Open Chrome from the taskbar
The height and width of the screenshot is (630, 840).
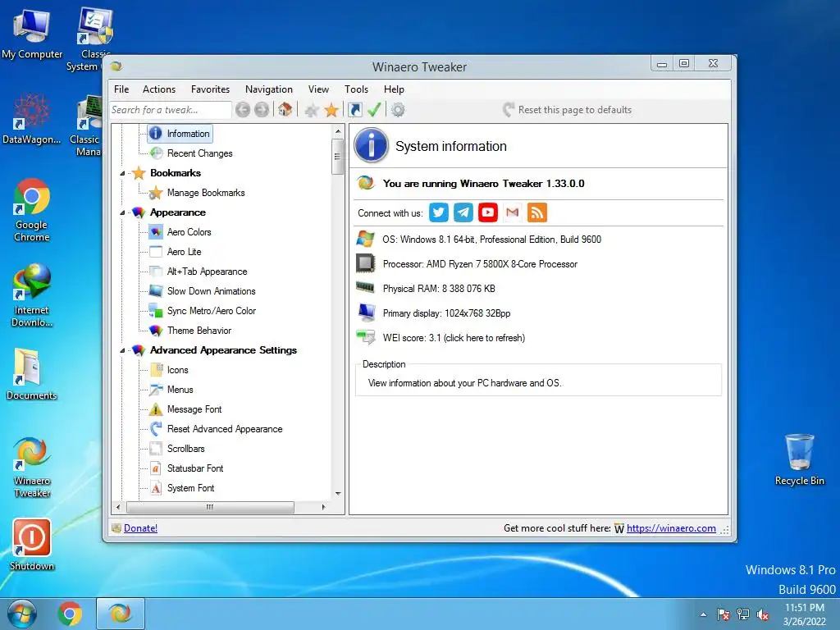[71, 614]
